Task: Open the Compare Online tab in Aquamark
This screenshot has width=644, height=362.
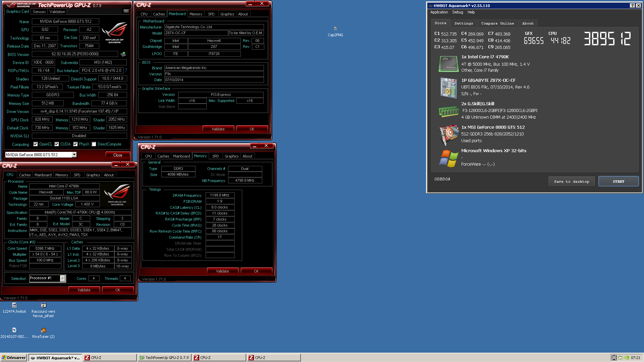Action: point(497,23)
